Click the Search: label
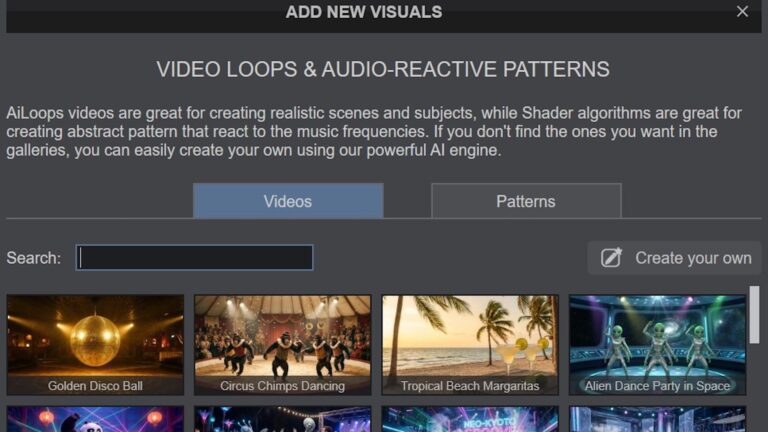The height and width of the screenshot is (432, 768). pos(34,258)
